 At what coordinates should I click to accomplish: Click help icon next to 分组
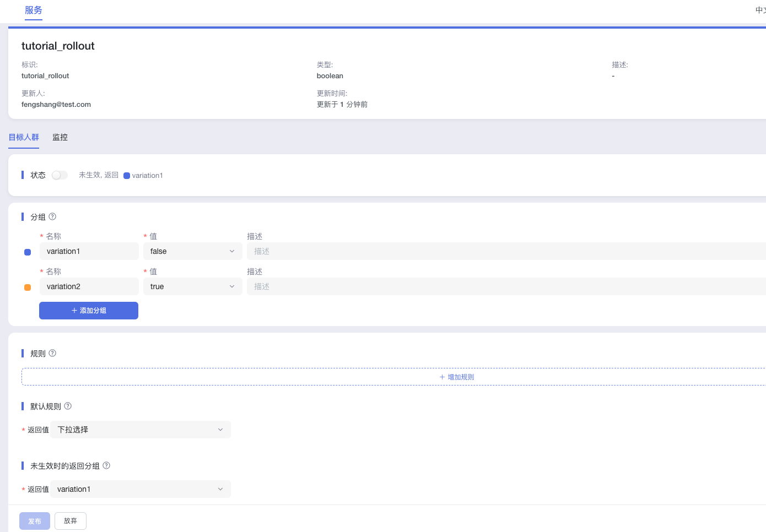click(52, 217)
